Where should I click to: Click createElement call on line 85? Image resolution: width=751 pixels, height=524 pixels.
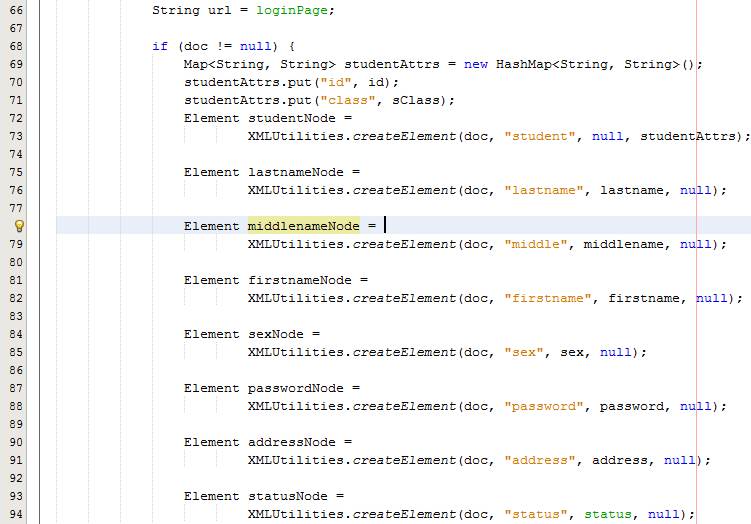pos(404,353)
